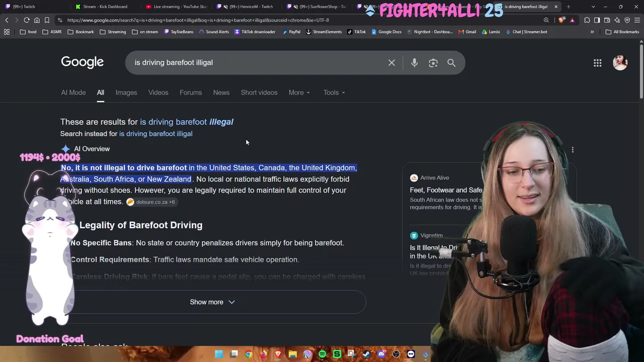Viewport: 644px width, 362px height.
Task: Open the more options menu for AI Overview
Action: click(573, 150)
